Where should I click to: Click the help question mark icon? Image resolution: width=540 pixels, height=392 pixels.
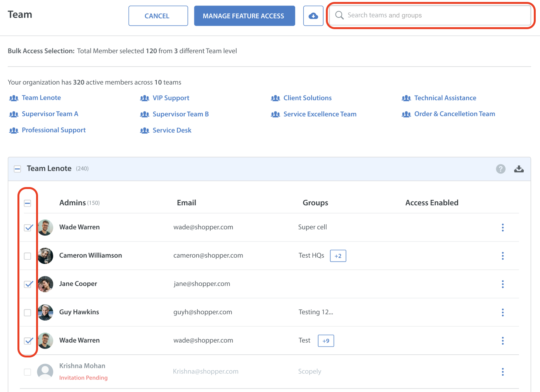(x=500, y=169)
